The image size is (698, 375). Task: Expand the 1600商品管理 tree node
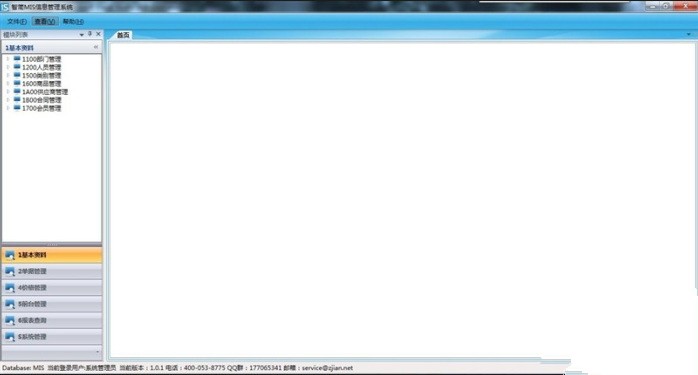(8, 83)
